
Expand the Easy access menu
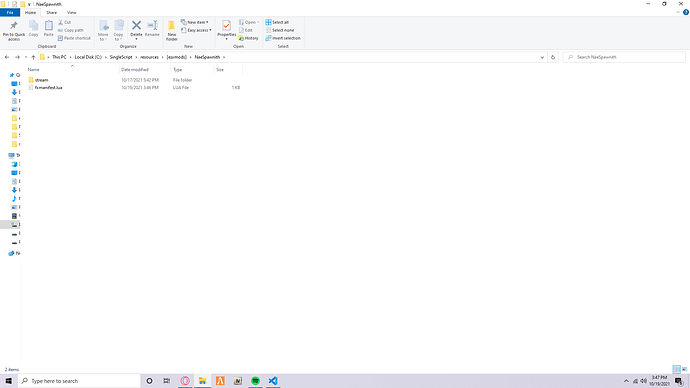[196, 30]
